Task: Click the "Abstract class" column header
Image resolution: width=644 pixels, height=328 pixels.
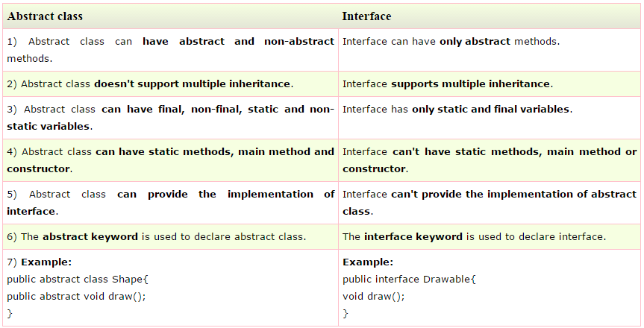Action: [45, 16]
